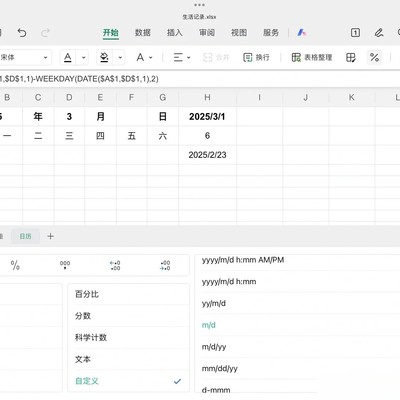The image size is (400, 400).
Task: Expand fill color dropdown arrow
Action: click(120, 58)
